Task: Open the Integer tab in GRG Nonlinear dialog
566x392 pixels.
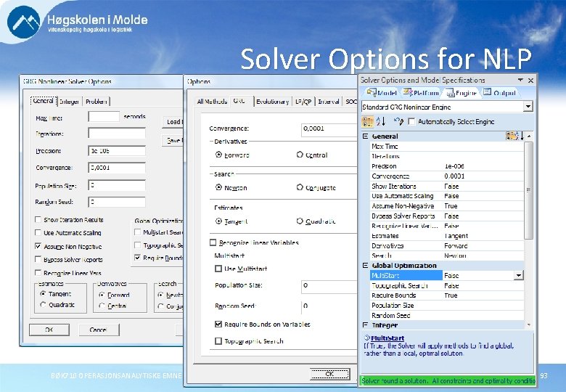Action: (70, 102)
